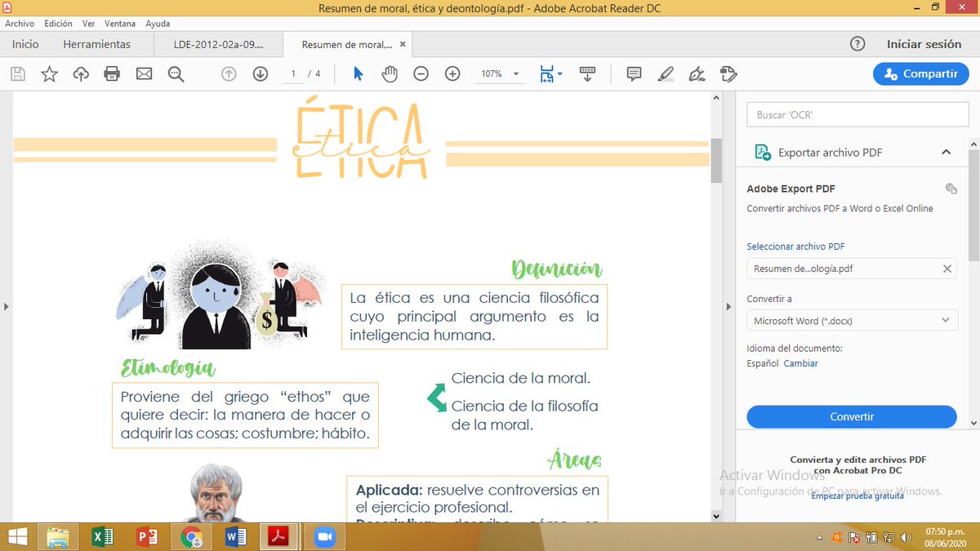
Task: Open the Edición menu
Action: click(58, 24)
